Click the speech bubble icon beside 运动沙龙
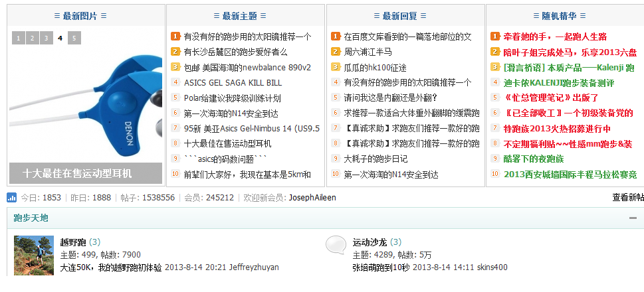 coord(336,246)
